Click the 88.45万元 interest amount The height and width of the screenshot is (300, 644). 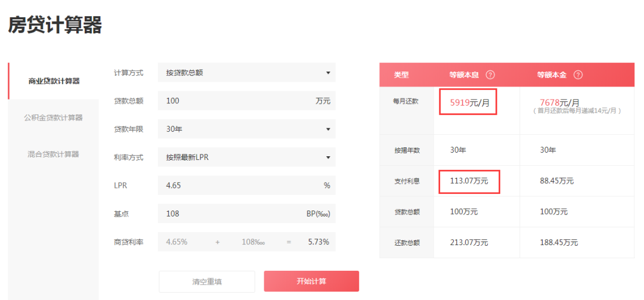coord(556,181)
